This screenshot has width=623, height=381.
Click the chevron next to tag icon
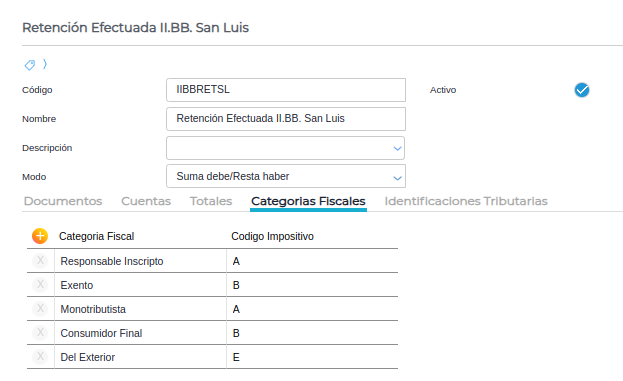(45, 64)
